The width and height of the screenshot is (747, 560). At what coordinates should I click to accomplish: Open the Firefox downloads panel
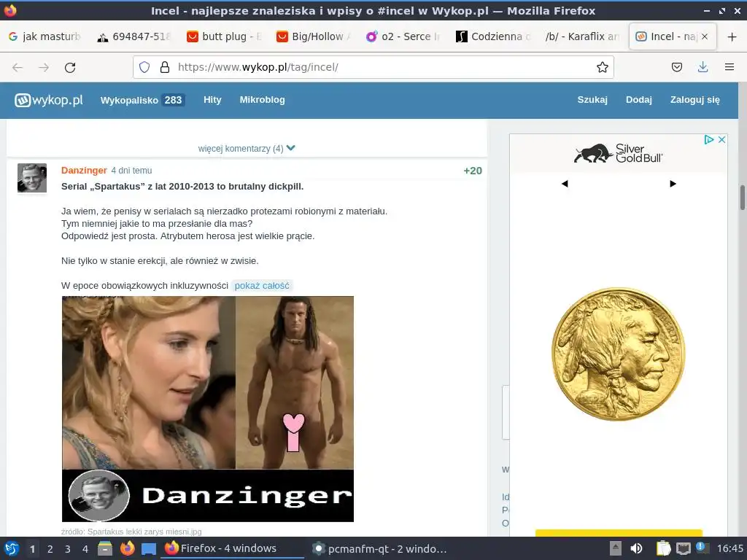(703, 67)
